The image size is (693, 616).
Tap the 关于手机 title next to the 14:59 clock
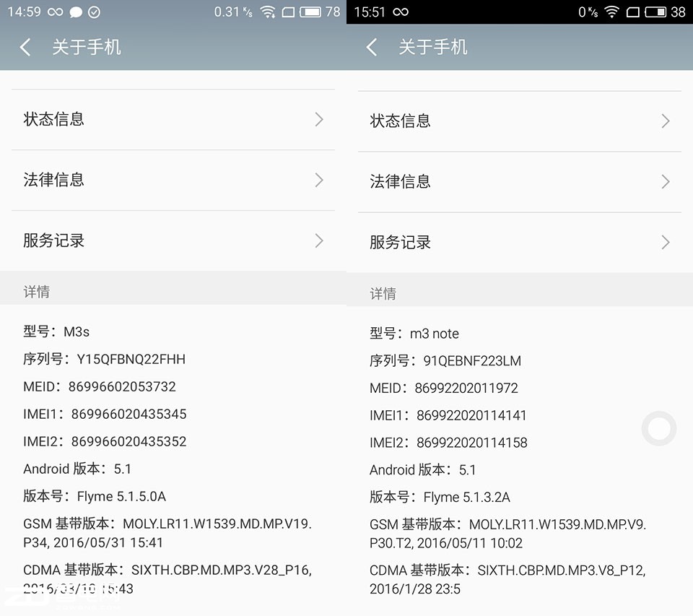[87, 48]
